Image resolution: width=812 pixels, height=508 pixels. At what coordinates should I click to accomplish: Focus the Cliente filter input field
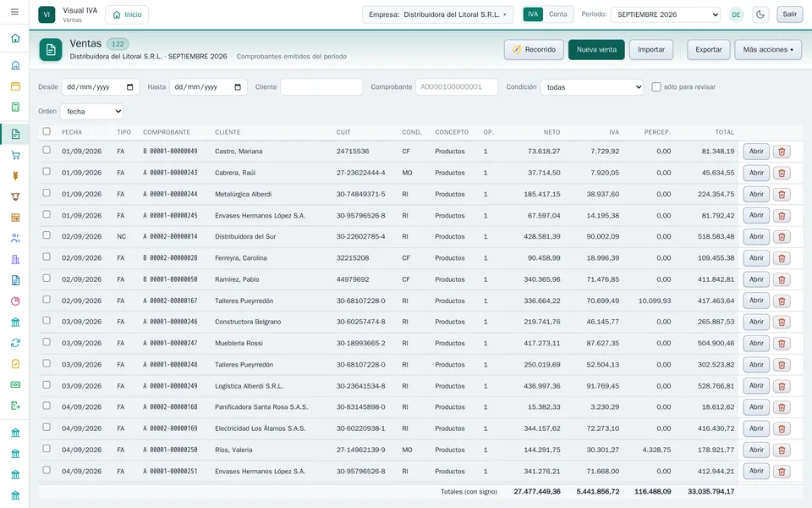[321, 87]
